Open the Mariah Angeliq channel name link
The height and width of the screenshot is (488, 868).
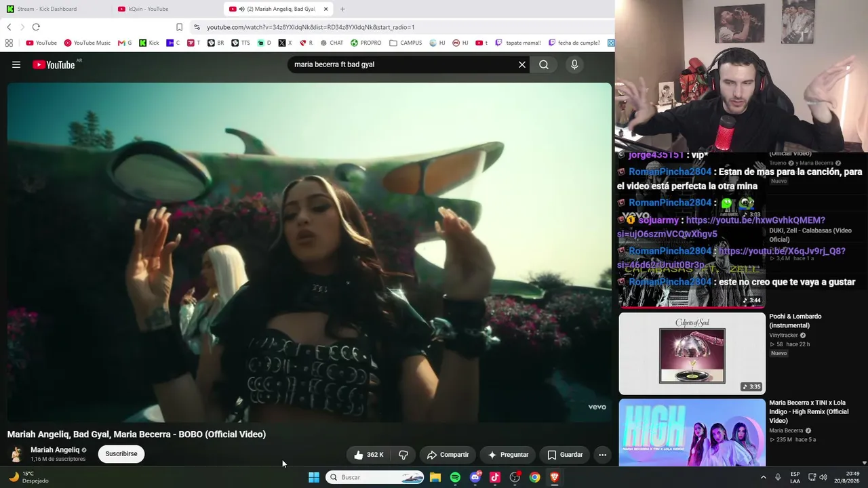click(x=55, y=450)
